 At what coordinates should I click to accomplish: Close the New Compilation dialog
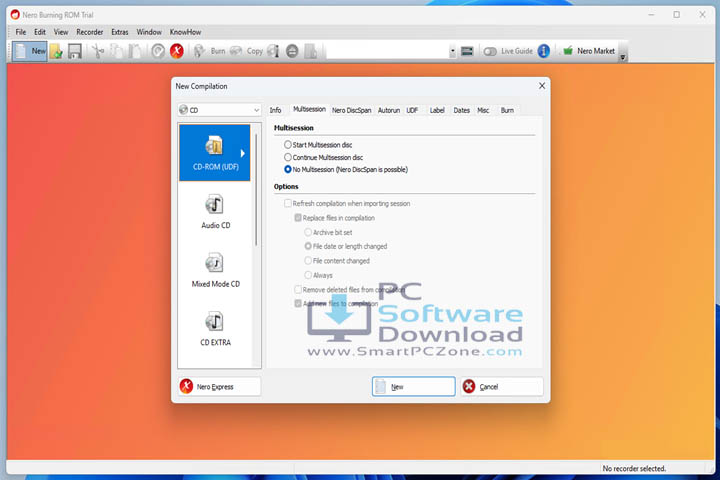(542, 86)
